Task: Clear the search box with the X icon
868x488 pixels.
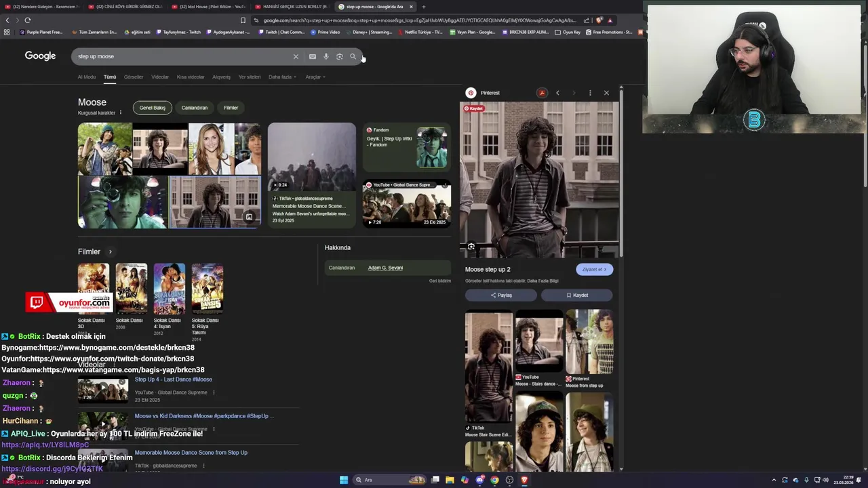Action: pos(296,56)
